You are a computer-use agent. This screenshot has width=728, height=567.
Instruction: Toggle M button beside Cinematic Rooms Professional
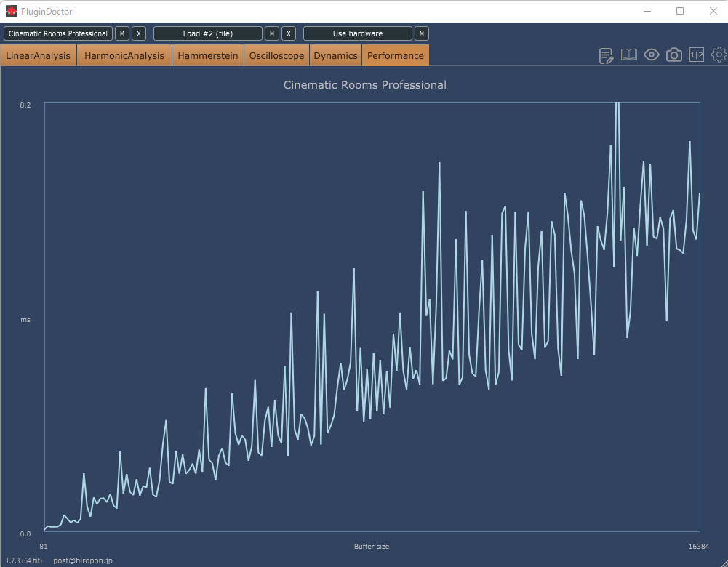(x=122, y=33)
